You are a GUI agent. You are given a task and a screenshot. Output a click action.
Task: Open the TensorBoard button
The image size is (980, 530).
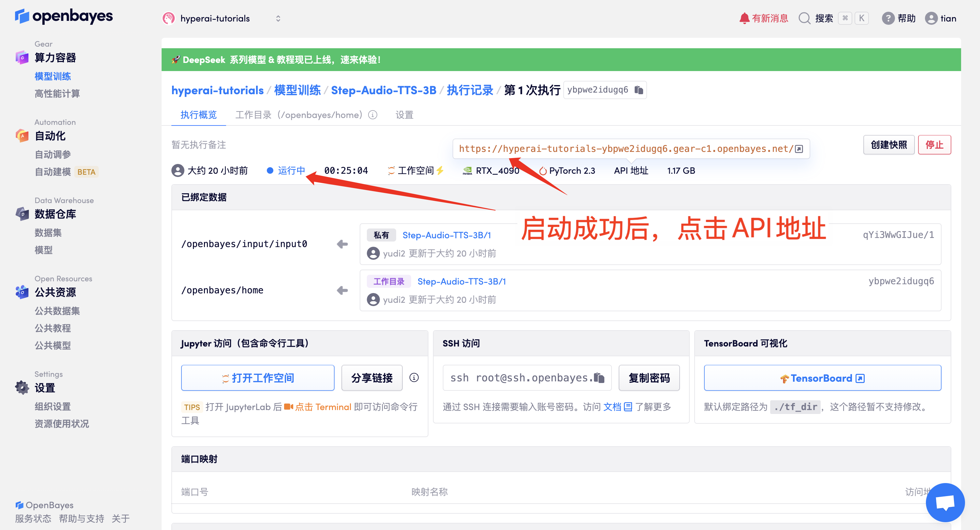823,378
